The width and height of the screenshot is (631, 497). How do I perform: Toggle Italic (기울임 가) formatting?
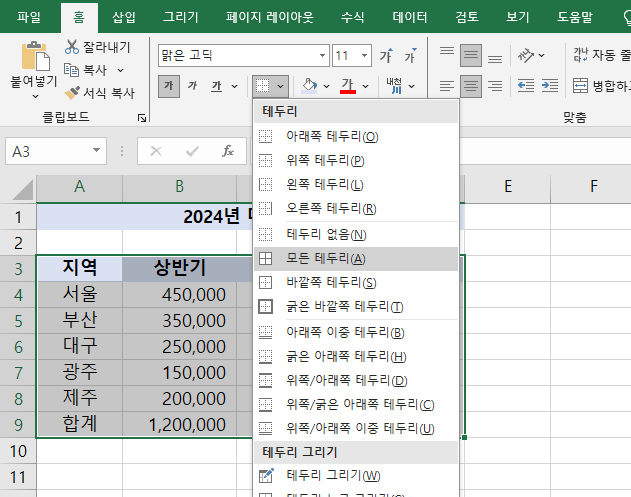pos(192,86)
